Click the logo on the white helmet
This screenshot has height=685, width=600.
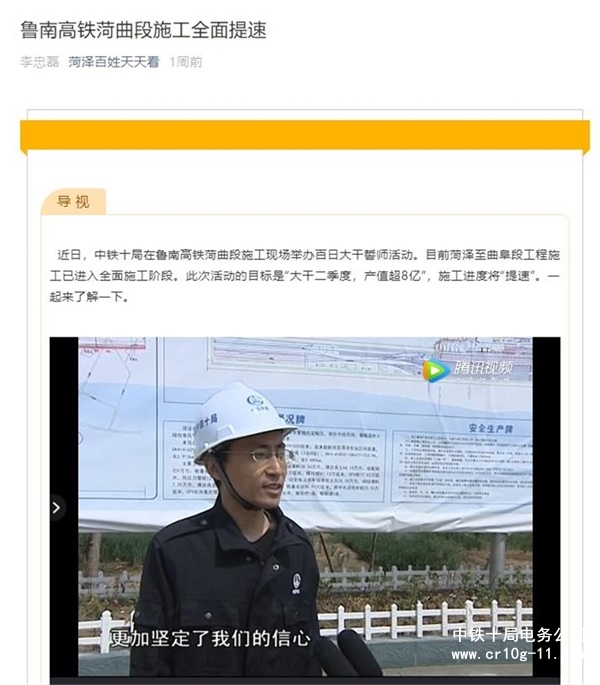pos(255,400)
